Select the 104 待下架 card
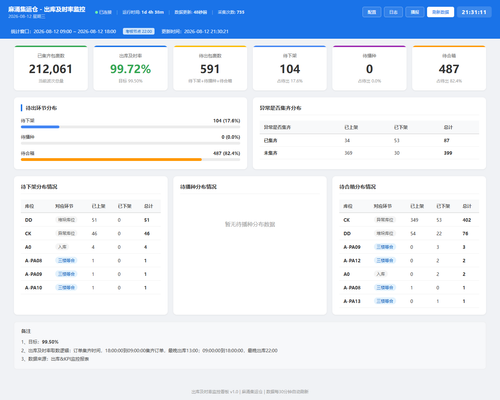This screenshot has height=400, width=500. (290, 68)
